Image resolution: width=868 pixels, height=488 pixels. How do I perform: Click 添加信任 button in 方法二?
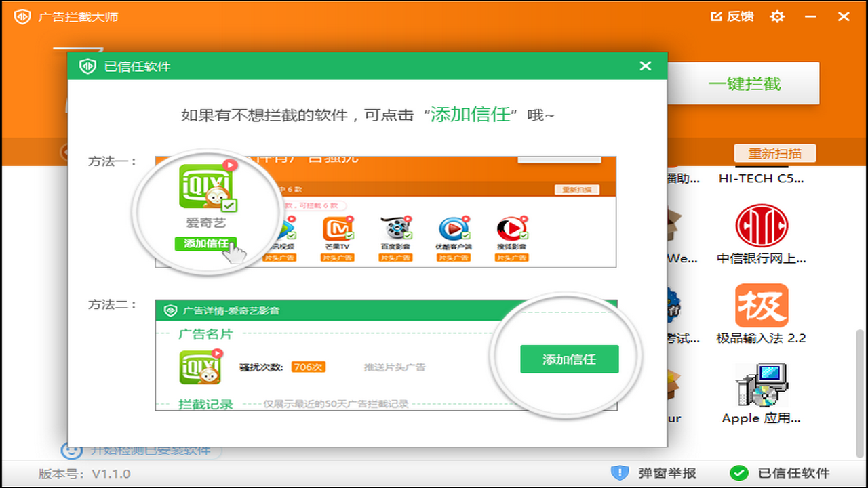[x=569, y=360]
